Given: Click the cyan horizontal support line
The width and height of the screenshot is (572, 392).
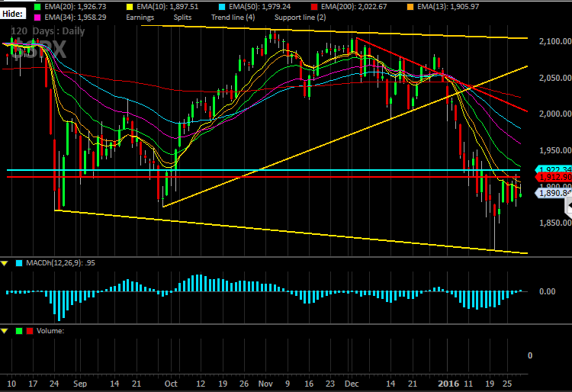Looking at the screenshot, I should pyautogui.click(x=263, y=170).
